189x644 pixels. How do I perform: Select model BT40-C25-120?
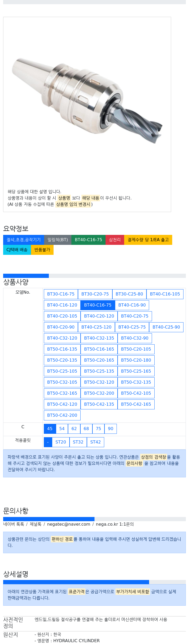coord(96,327)
